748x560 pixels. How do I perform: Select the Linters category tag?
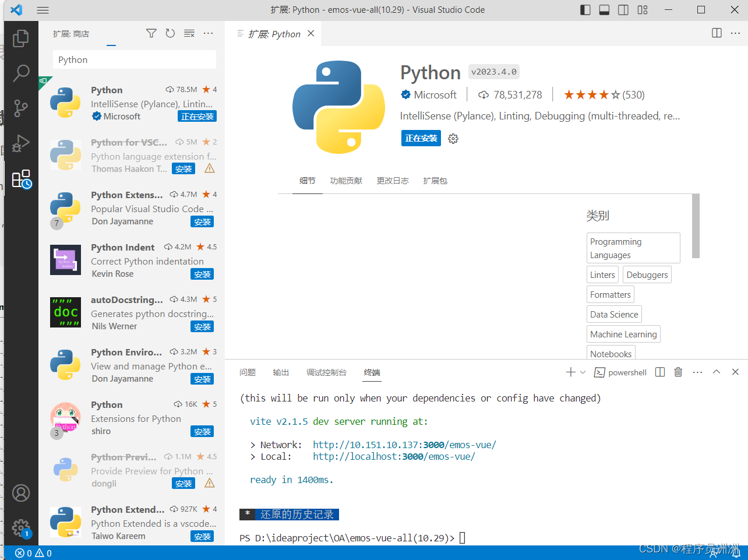(602, 275)
